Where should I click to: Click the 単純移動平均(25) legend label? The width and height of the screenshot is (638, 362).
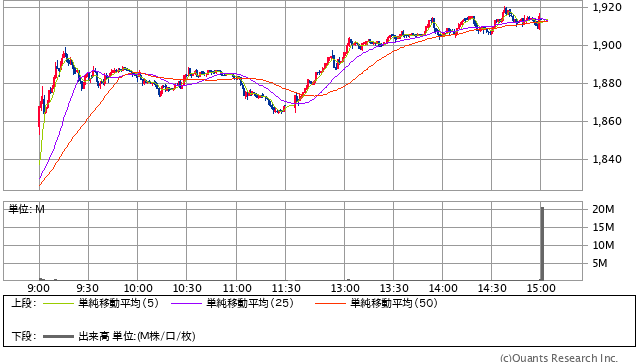pyautogui.click(x=250, y=303)
